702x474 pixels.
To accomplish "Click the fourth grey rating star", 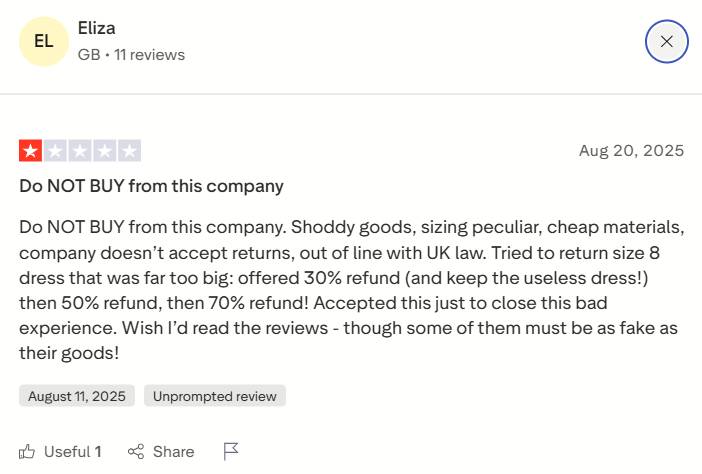I will (x=105, y=152).
